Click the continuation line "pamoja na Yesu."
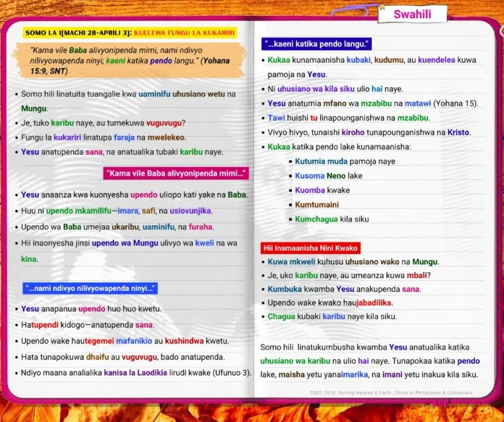 298,75
